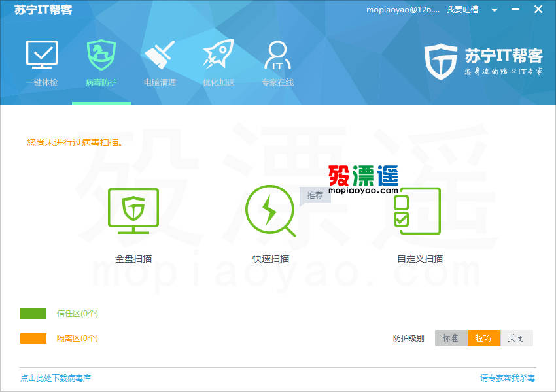The width and height of the screenshot is (556, 392).
Task: Open the 专家在线 IT person icon
Action: pos(277,55)
